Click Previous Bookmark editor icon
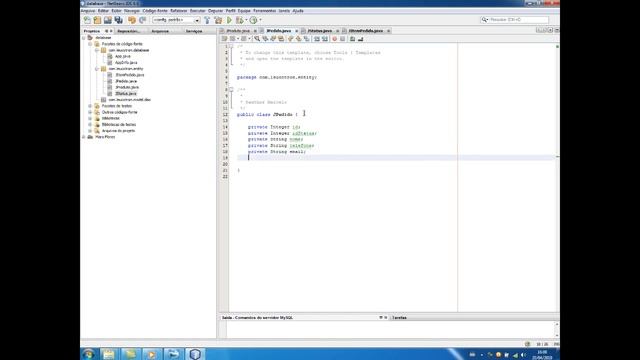The width and height of the screenshot is (640, 360). pyautogui.click(x=291, y=39)
